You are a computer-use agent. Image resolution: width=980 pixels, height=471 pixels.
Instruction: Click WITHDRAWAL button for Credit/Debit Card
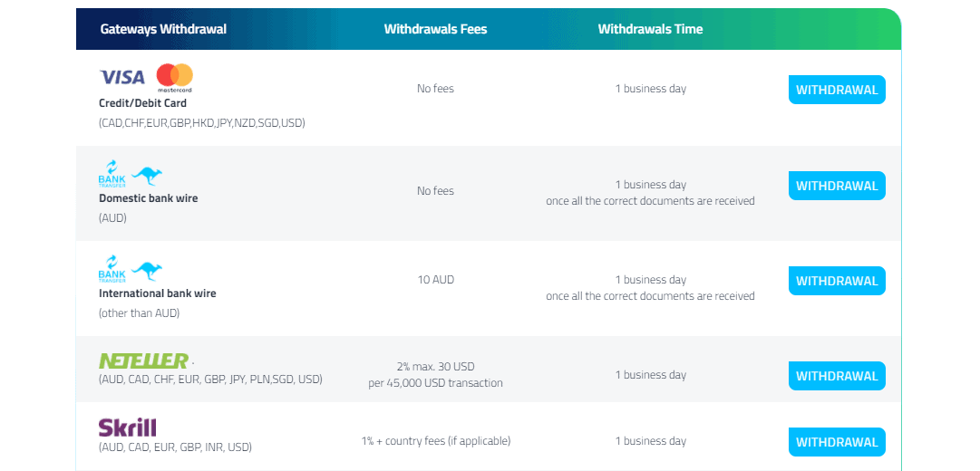pyautogui.click(x=837, y=90)
